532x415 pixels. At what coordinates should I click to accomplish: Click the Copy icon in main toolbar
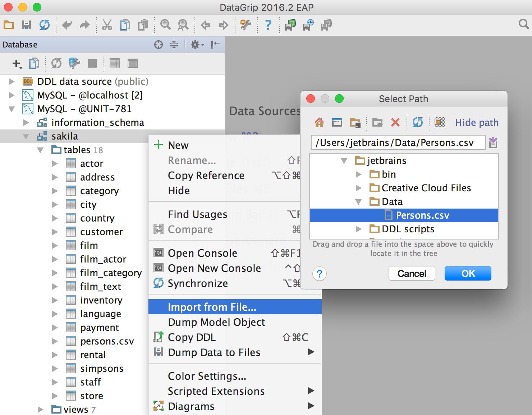pyautogui.click(x=125, y=25)
